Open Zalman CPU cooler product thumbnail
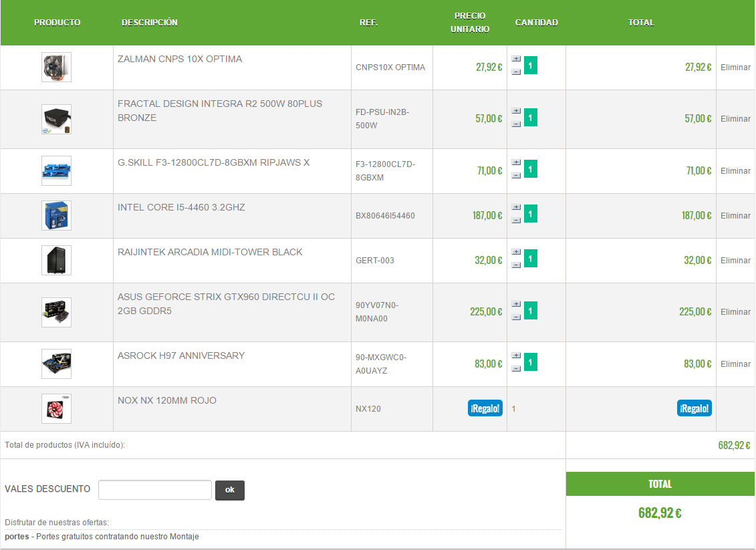Screen dimensions: 756x550 (x=56, y=67)
